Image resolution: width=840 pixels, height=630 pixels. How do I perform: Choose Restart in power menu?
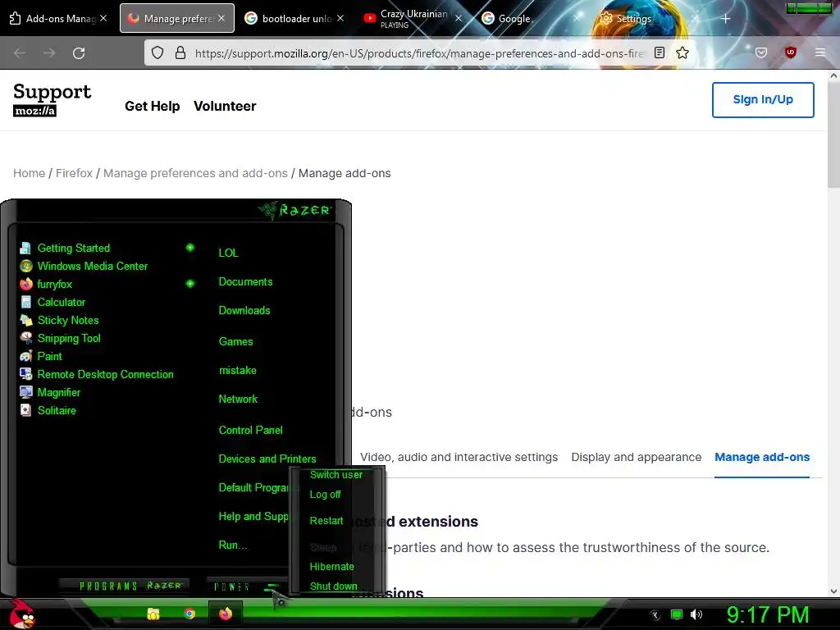tap(326, 521)
